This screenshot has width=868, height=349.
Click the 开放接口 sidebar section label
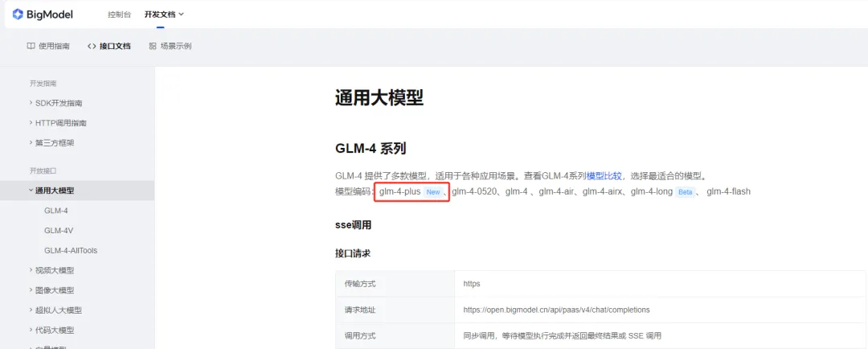coord(43,170)
